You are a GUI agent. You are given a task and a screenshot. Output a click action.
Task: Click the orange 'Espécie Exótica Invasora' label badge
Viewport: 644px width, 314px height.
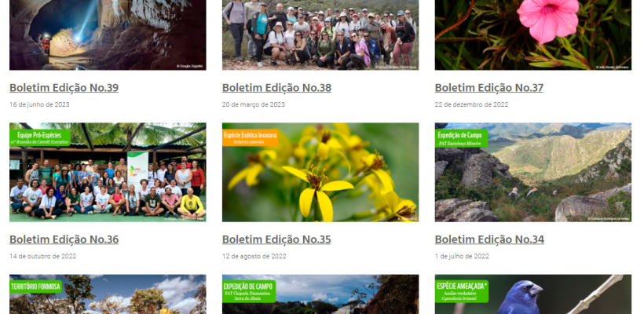(x=250, y=138)
